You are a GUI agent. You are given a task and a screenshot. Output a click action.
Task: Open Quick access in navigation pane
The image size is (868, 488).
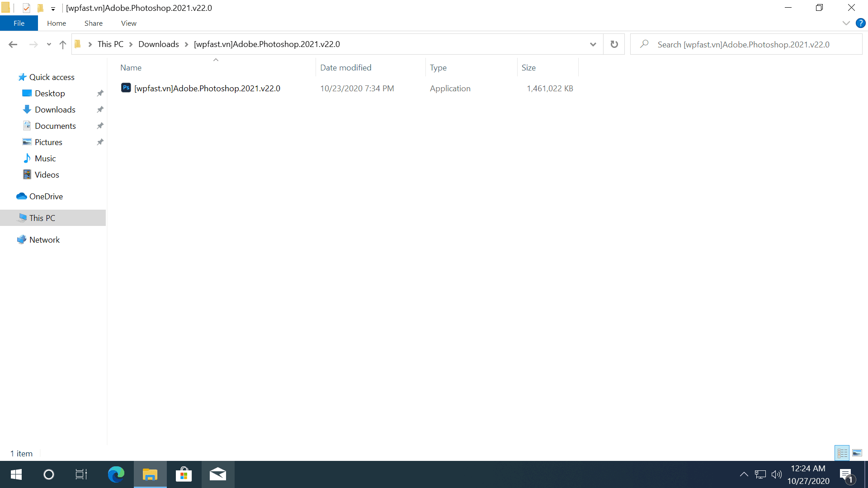pos(52,77)
